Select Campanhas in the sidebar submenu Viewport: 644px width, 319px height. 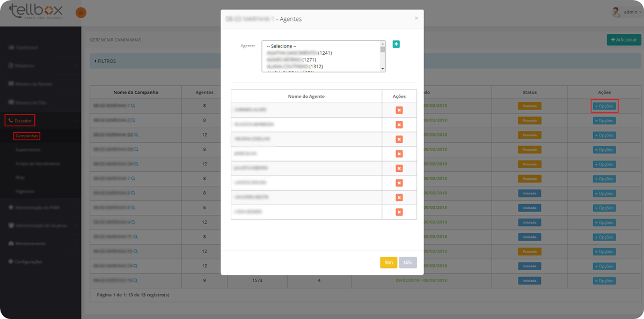[27, 136]
